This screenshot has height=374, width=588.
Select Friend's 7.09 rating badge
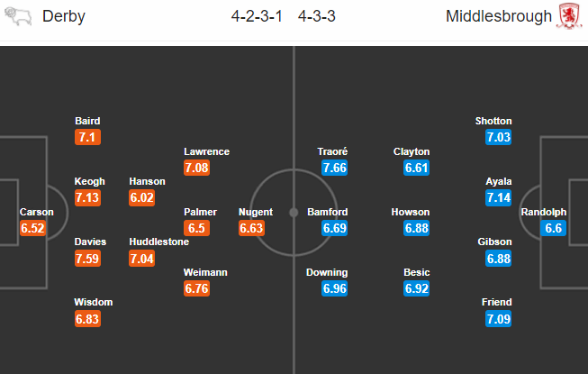(499, 319)
